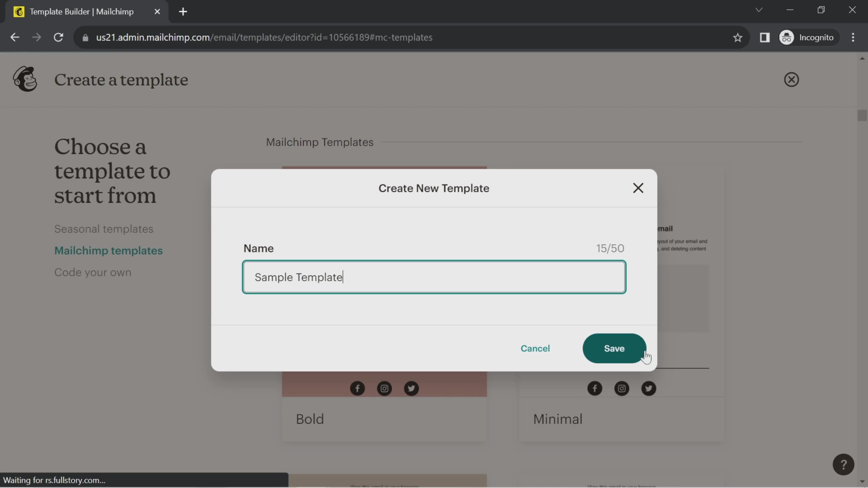Bookmark this page with star icon

[x=738, y=37]
